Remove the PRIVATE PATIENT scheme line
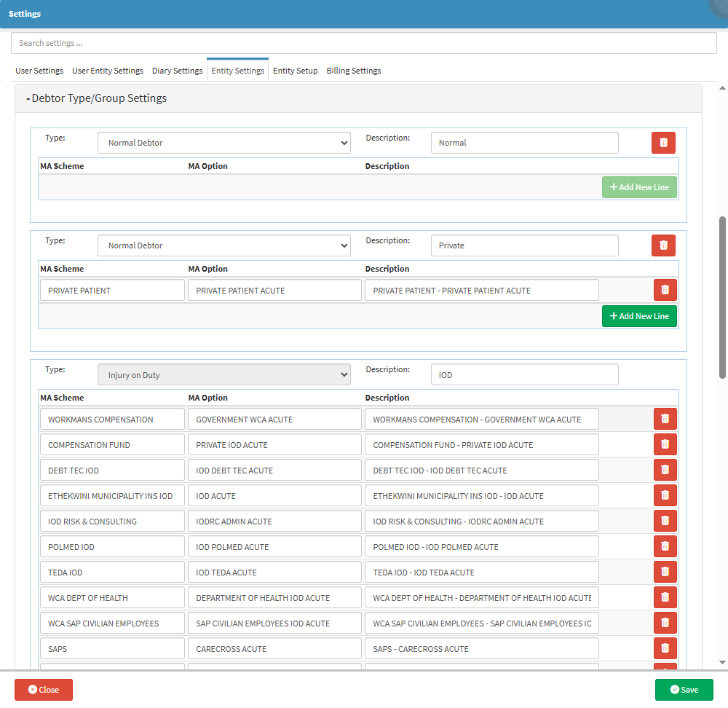The width and height of the screenshot is (728, 708). coord(665,290)
